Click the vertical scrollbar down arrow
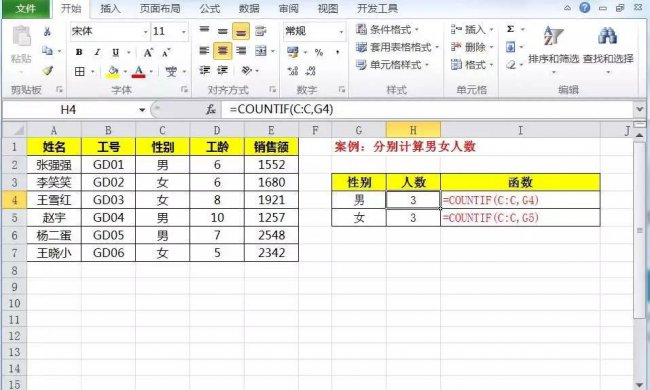650x390 pixels. [639, 385]
